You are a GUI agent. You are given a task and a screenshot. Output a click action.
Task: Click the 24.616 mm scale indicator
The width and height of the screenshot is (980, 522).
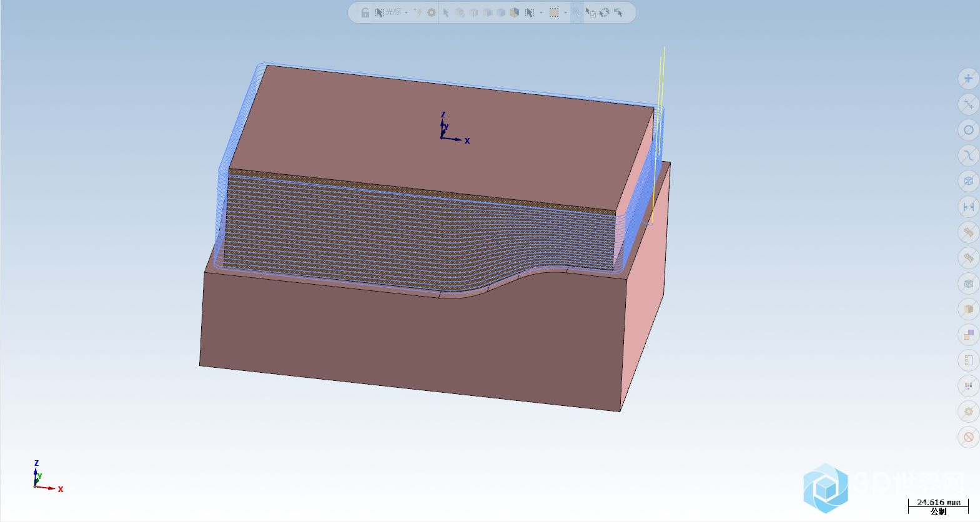click(938, 502)
